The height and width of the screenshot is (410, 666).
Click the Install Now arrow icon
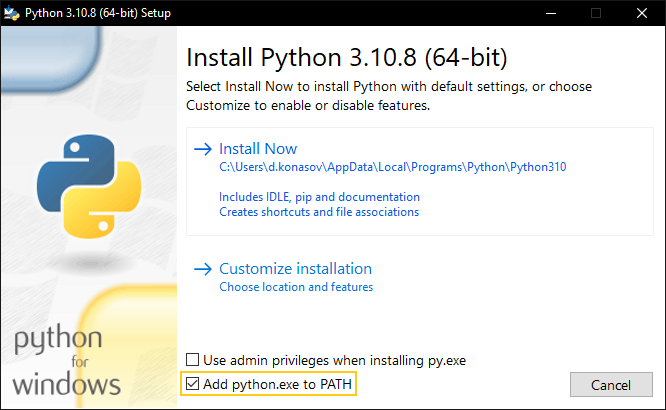pyautogui.click(x=203, y=149)
